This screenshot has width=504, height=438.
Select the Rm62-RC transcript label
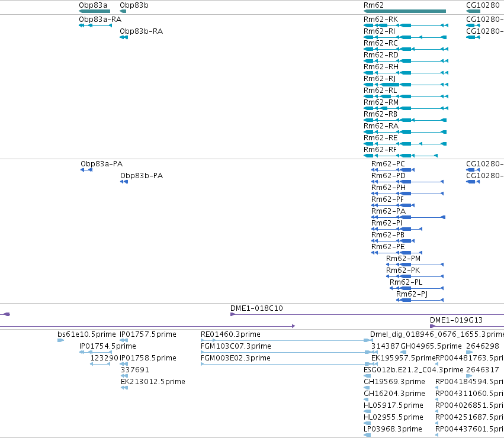[x=381, y=43]
